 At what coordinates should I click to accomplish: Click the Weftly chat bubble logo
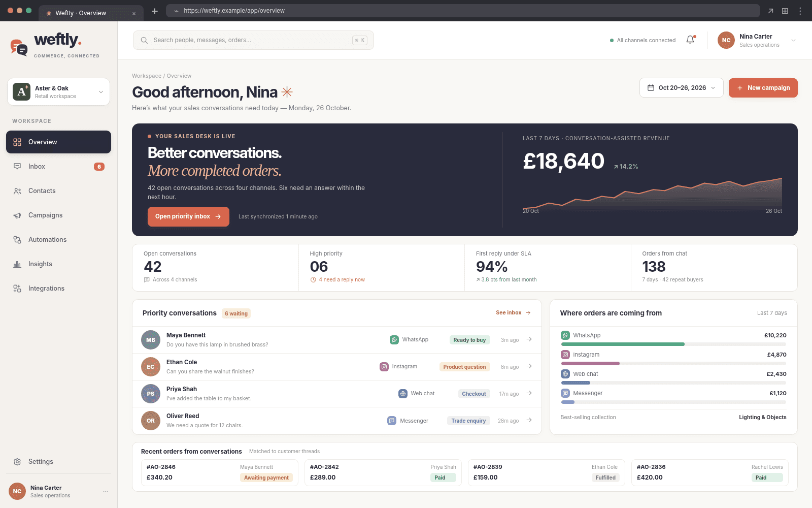click(x=19, y=47)
